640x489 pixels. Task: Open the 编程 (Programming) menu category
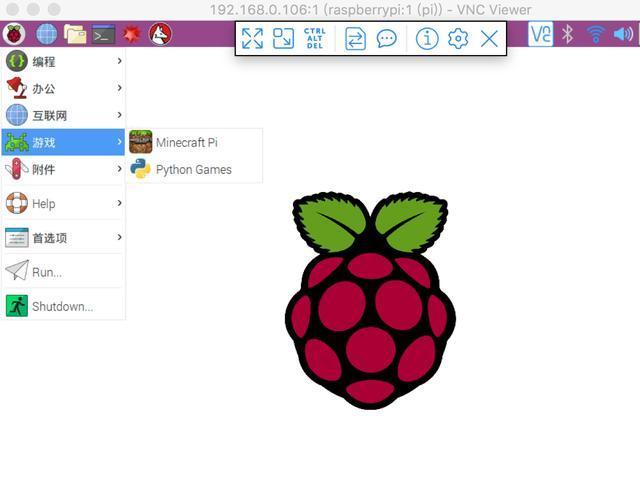tap(63, 61)
